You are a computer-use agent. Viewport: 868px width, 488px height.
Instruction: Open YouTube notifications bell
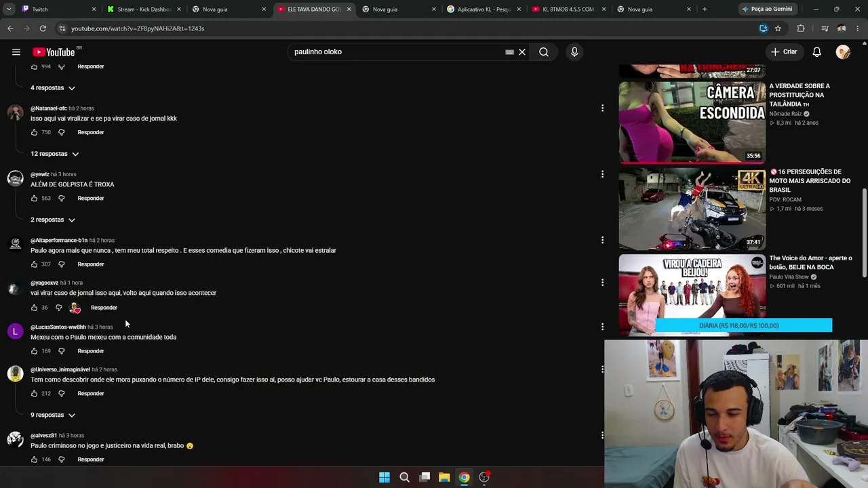[817, 52]
